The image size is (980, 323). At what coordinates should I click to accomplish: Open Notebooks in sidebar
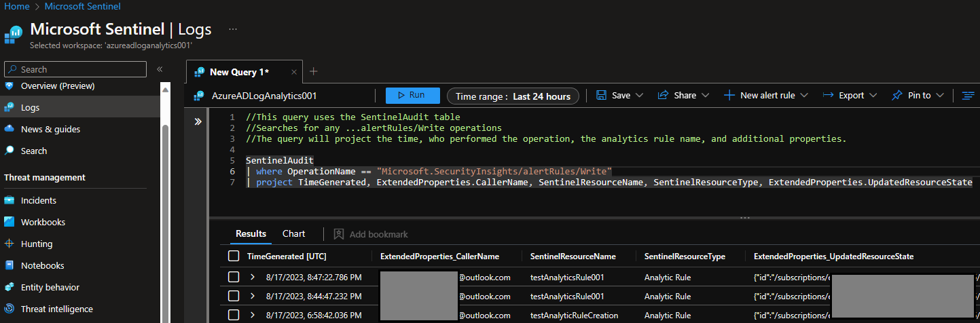pos(43,265)
